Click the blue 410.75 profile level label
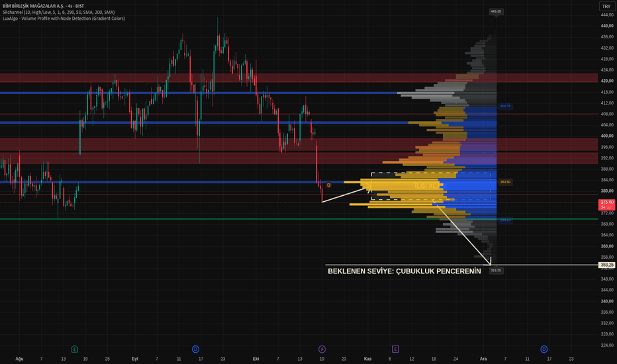The height and width of the screenshot is (364, 617). pos(505,107)
